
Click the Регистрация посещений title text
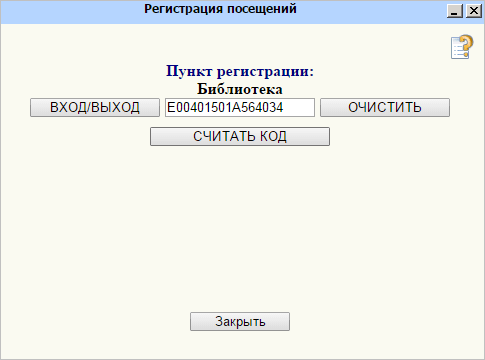(220, 9)
